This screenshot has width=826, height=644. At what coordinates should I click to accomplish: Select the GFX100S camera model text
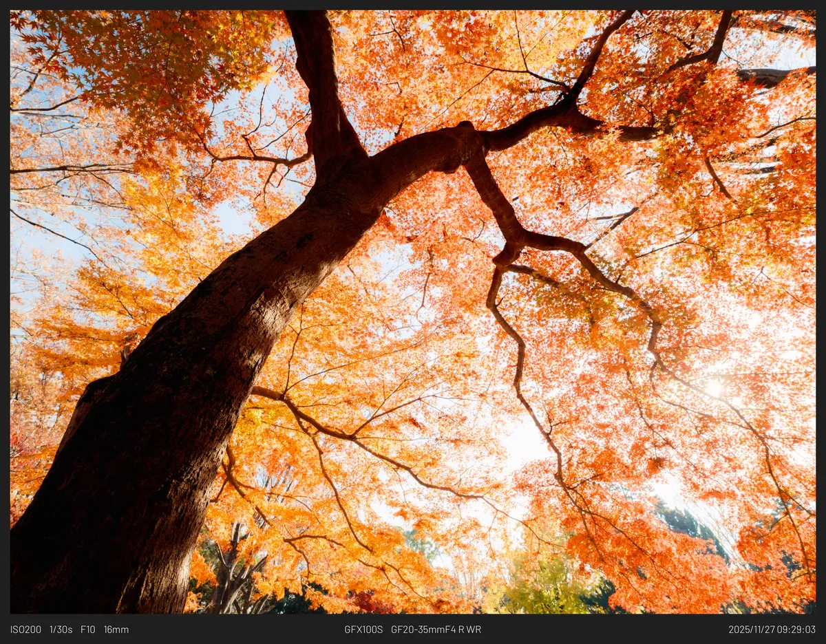click(x=363, y=630)
